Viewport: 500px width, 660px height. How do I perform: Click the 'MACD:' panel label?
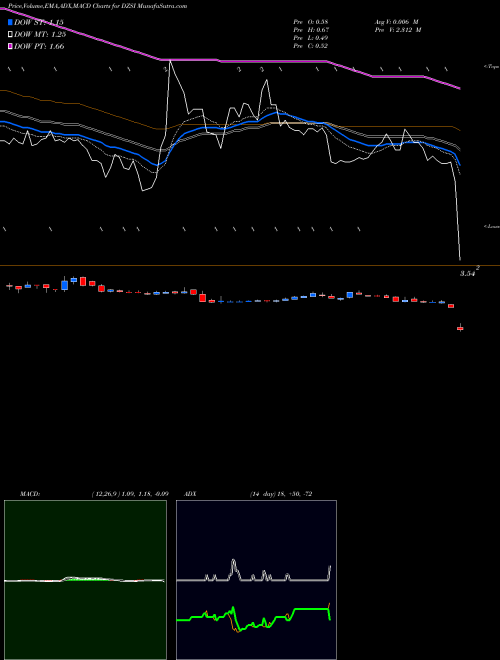tap(30, 494)
